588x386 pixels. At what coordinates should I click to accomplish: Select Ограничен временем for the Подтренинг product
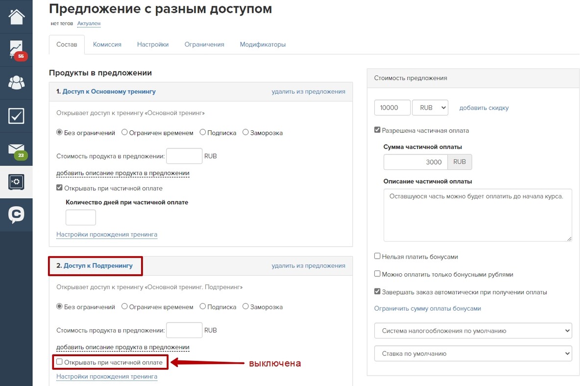(124, 307)
